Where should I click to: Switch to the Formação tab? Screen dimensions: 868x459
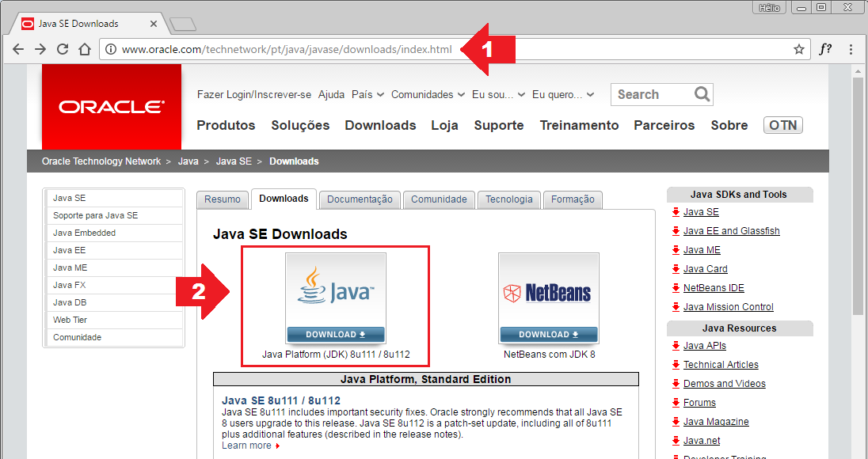pyautogui.click(x=573, y=199)
